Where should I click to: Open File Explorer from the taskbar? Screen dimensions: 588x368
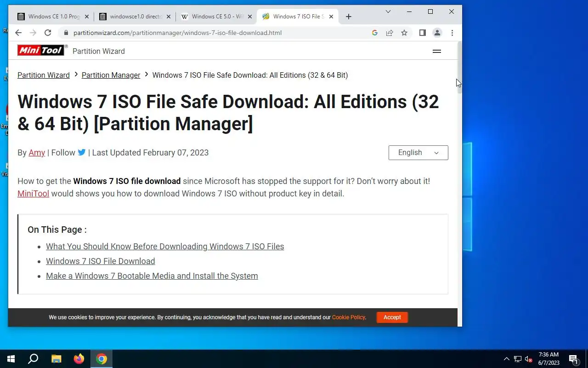tap(56, 359)
